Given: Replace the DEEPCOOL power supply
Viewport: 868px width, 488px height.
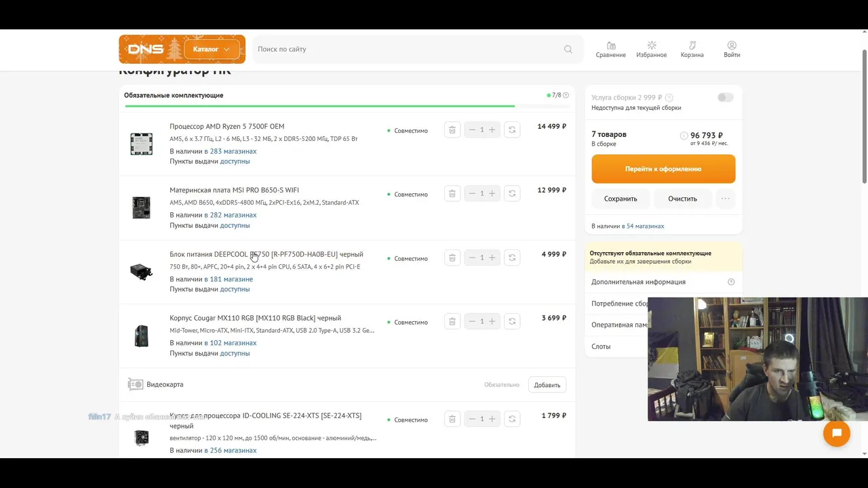Looking at the screenshot, I should [x=512, y=258].
